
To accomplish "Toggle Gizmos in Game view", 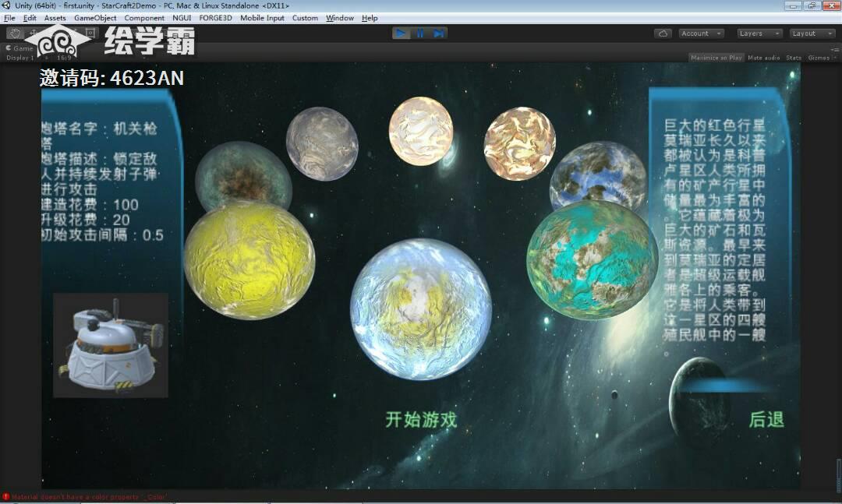I will [x=819, y=58].
